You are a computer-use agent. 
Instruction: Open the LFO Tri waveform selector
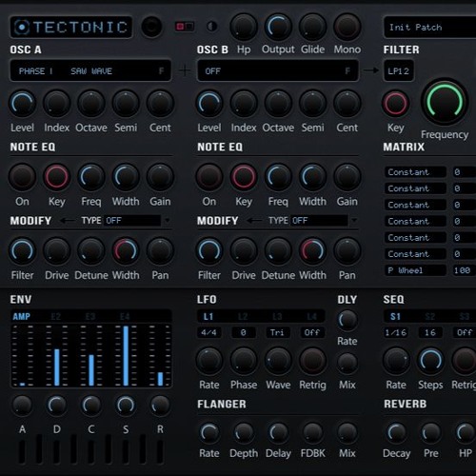coord(277,332)
